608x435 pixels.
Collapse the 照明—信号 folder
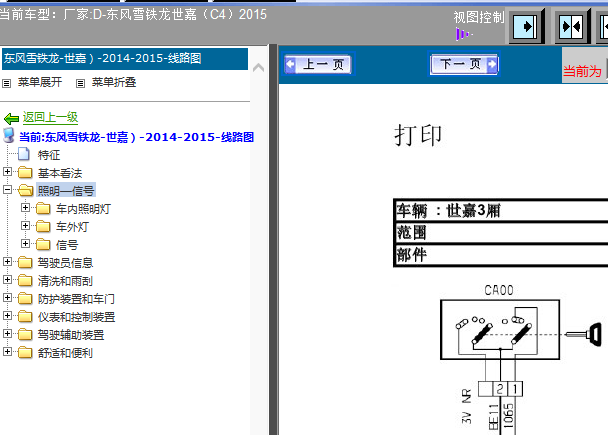point(7,190)
